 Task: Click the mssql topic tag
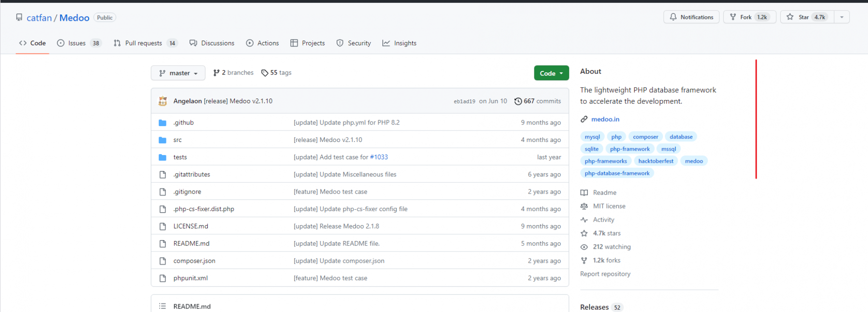point(668,149)
